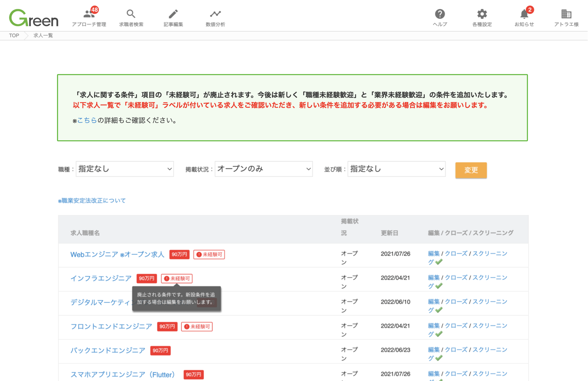Open 職業安定法改正について link
588x381 pixels.
[x=92, y=200]
